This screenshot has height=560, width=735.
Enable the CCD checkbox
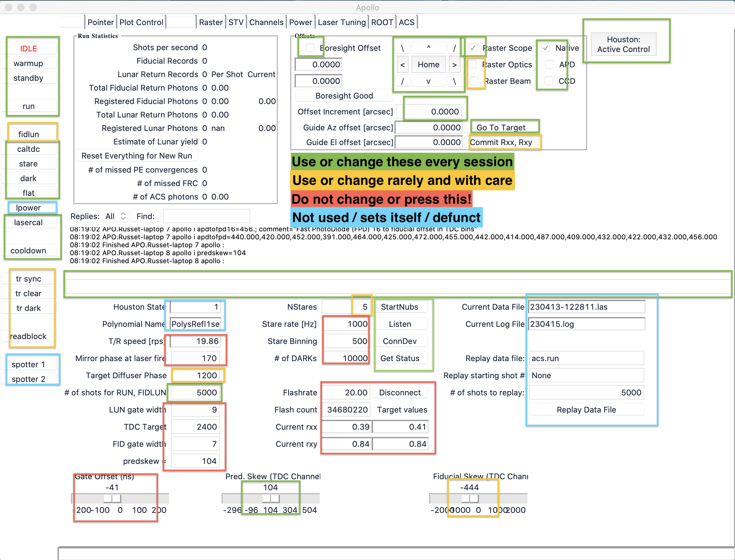tap(549, 81)
